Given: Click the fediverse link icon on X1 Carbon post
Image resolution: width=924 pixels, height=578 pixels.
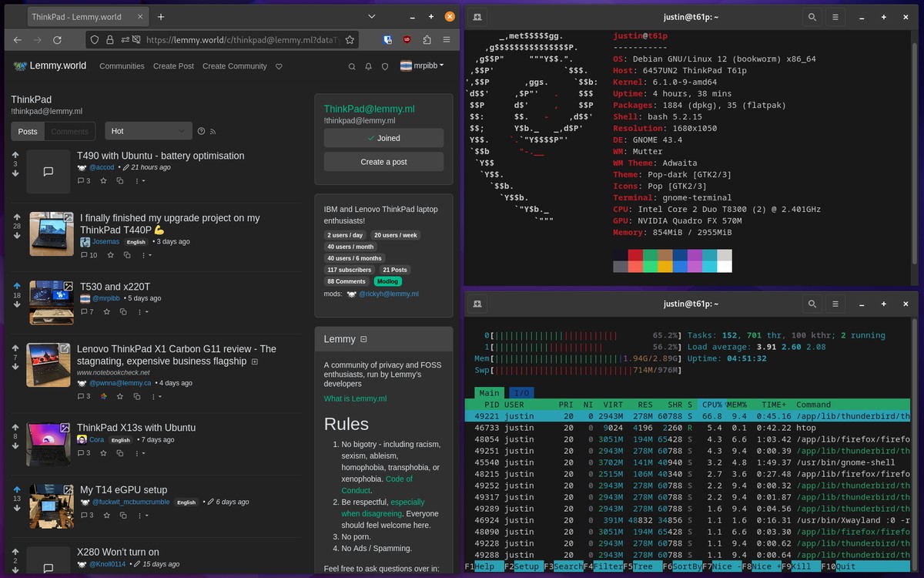Looking at the screenshot, I should 103,397.
